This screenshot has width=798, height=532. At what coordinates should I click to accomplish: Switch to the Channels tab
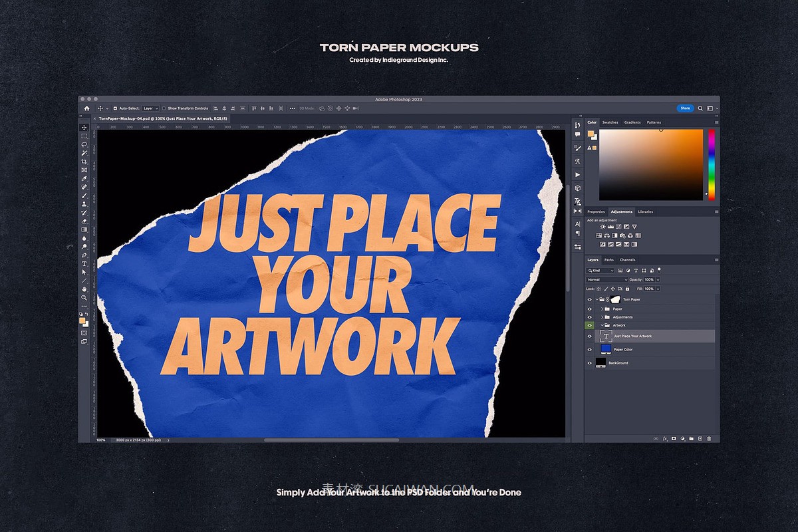[x=627, y=260]
